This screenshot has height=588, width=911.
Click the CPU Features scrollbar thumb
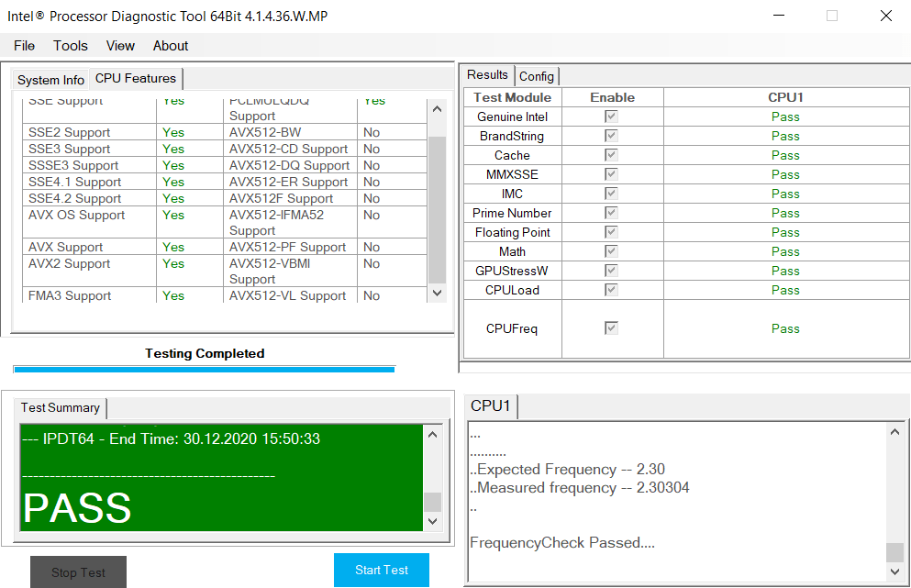pyautogui.click(x=438, y=210)
